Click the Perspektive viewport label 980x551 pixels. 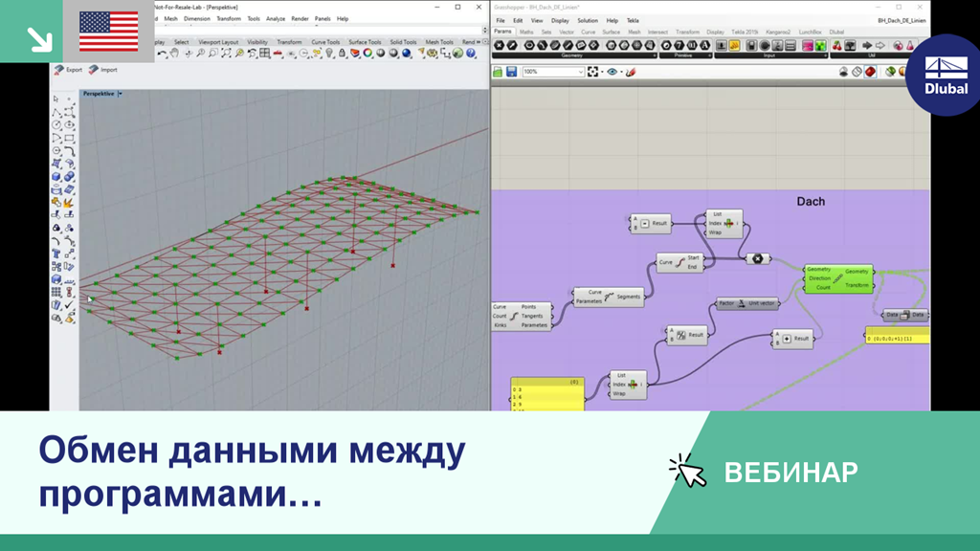pyautogui.click(x=99, y=94)
